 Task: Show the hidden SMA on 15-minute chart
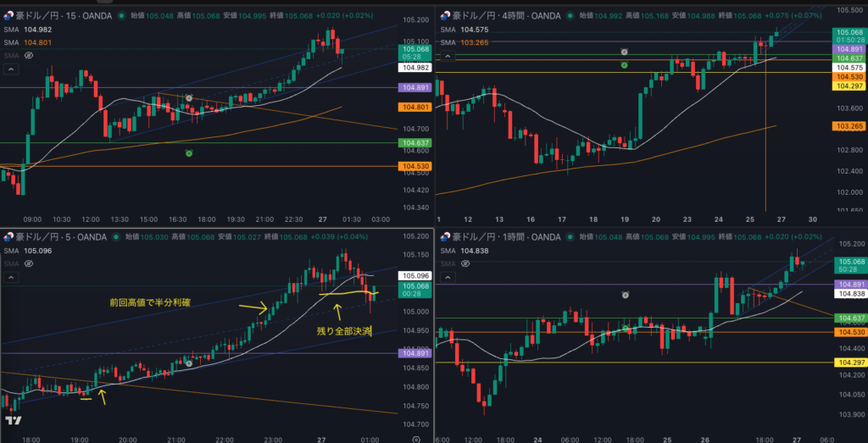[29, 54]
